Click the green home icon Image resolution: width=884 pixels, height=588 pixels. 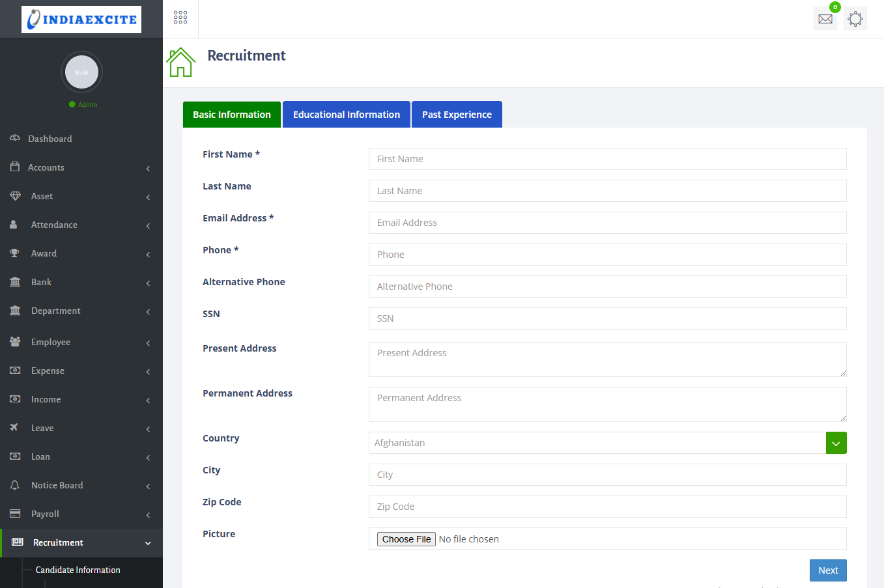pyautogui.click(x=180, y=63)
